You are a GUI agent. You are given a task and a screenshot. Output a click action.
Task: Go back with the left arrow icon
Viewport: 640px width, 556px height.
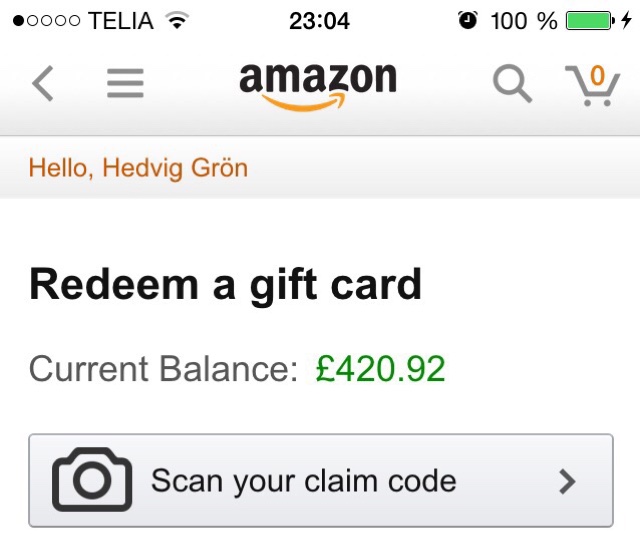(x=43, y=83)
